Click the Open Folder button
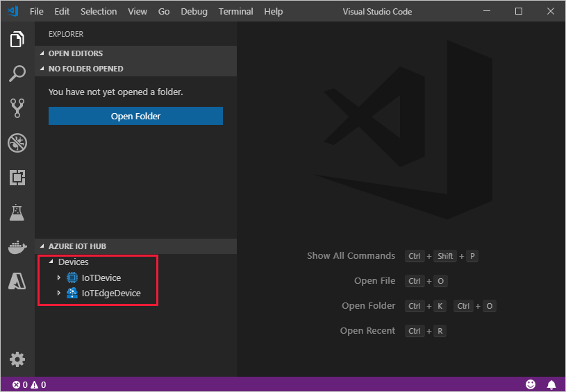The width and height of the screenshot is (566, 392). click(x=135, y=116)
